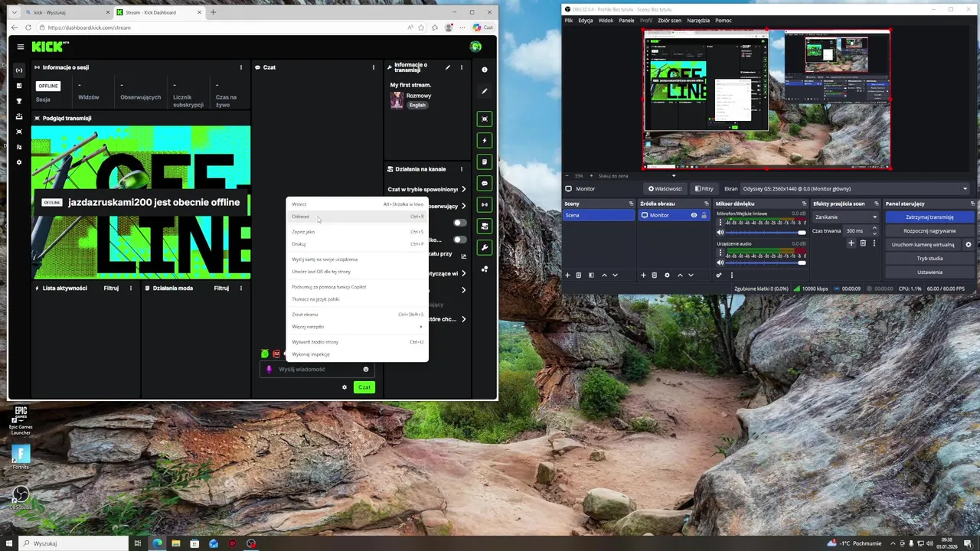Open Działania na kanale three-dot menu
The width and height of the screenshot is (980, 551).
click(x=462, y=169)
